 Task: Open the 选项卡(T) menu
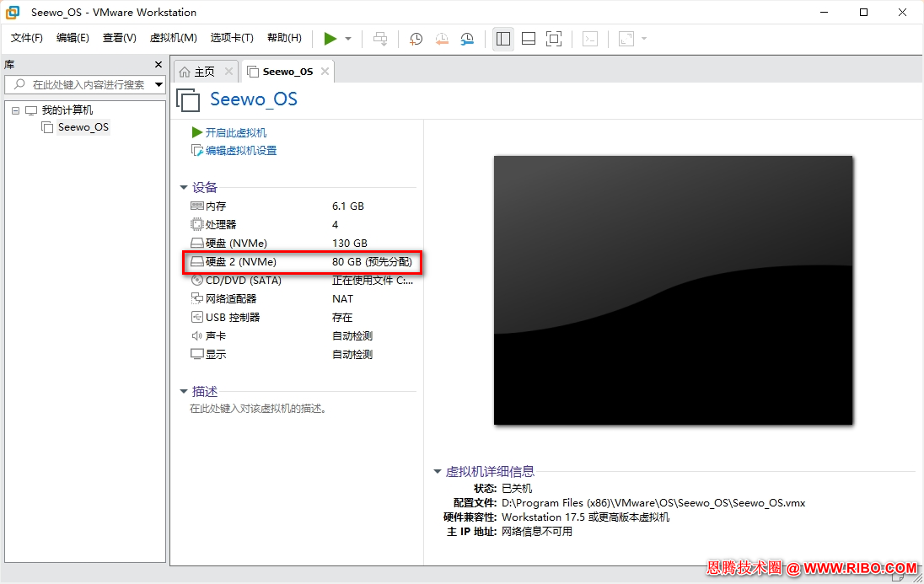(x=232, y=38)
